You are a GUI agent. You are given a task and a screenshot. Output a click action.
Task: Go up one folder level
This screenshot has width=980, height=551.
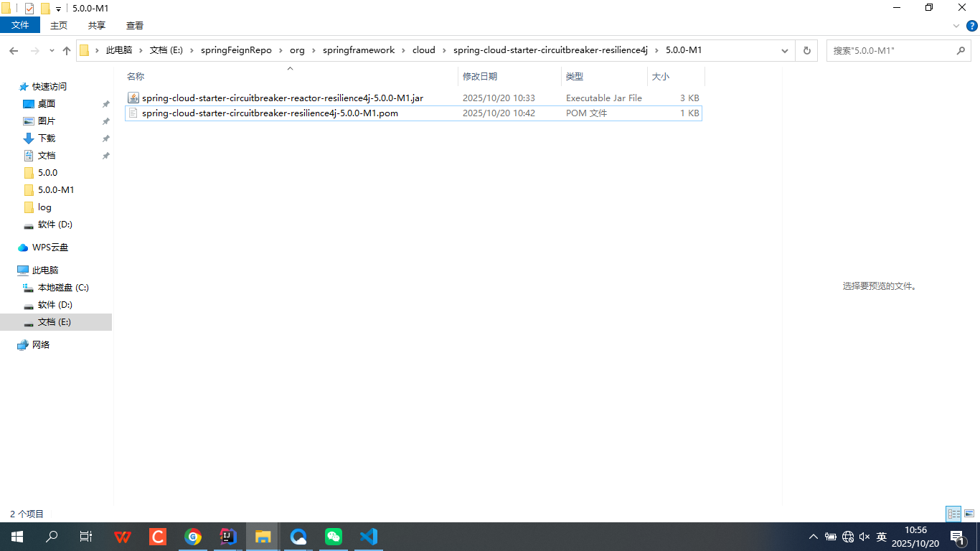pyautogui.click(x=67, y=51)
